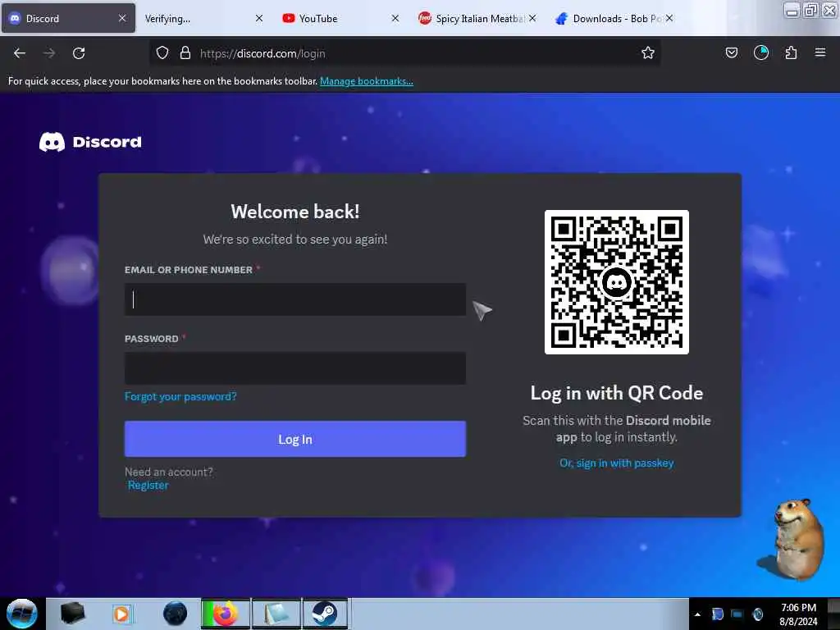Close the Discord tab
Image resolution: width=840 pixels, height=630 pixels.
pyautogui.click(x=122, y=18)
